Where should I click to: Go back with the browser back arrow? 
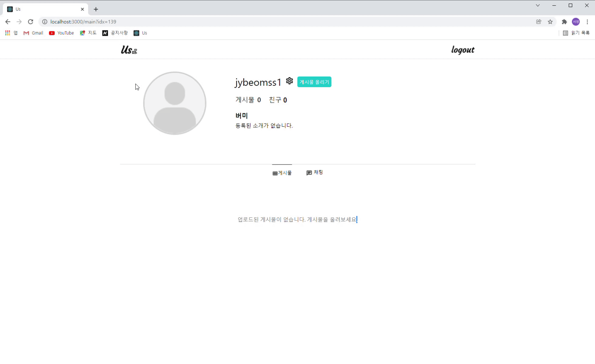(x=8, y=22)
